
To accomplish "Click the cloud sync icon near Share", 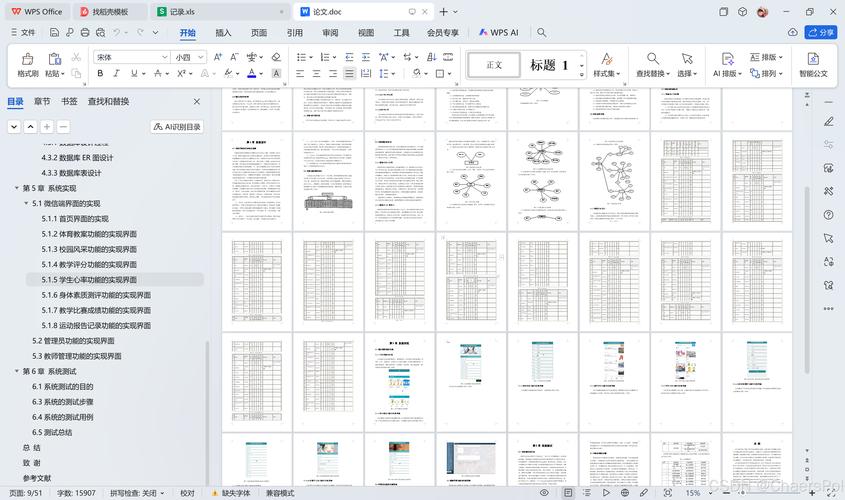I will tap(792, 32).
